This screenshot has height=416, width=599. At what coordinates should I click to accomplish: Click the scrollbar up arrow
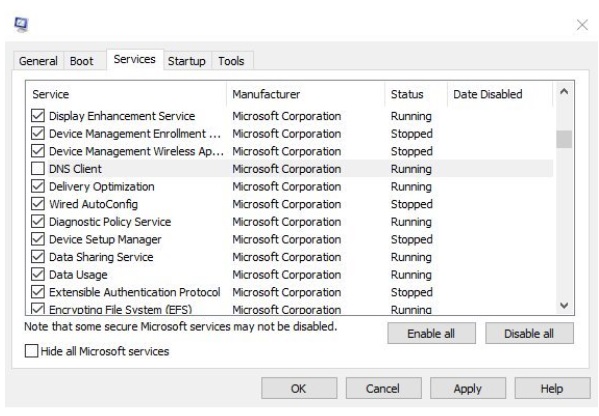pos(564,92)
